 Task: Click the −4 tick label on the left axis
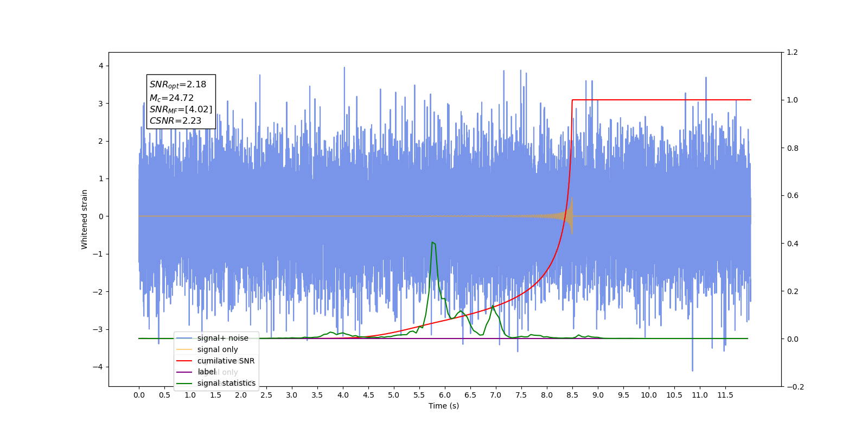[x=98, y=367]
